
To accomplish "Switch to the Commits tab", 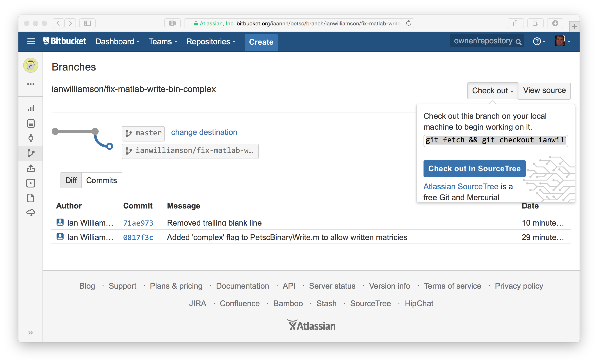I will click(x=101, y=180).
